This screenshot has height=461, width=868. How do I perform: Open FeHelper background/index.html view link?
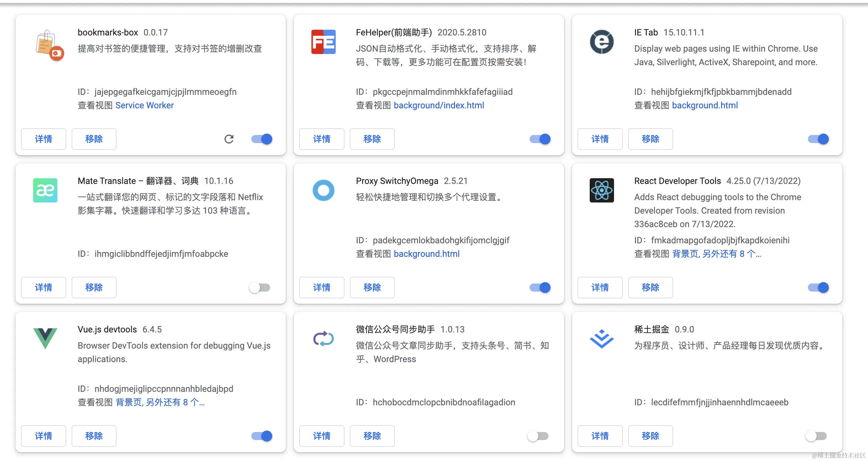[x=439, y=105]
